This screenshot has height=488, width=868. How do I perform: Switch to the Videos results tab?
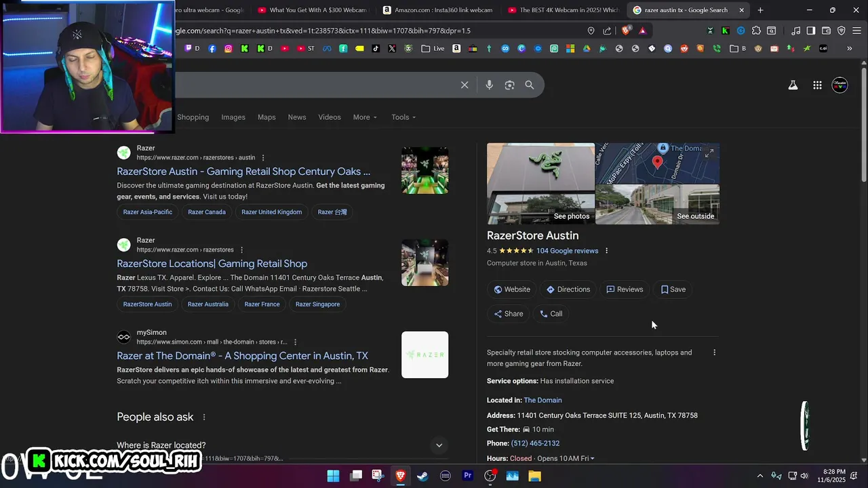click(330, 117)
